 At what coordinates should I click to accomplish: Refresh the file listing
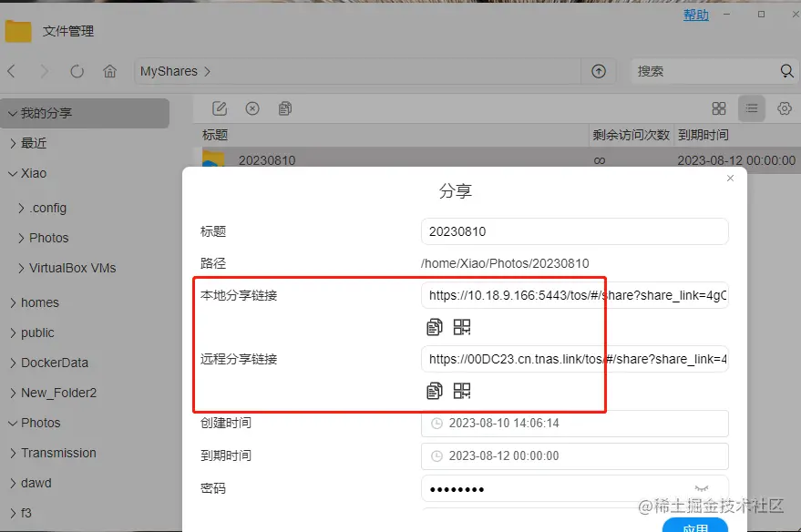[77, 71]
